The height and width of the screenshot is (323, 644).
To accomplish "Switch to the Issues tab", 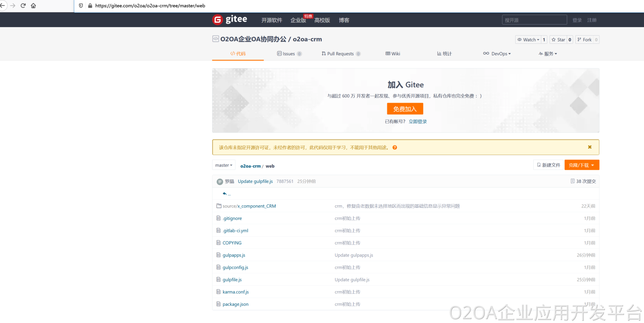I will pos(289,54).
